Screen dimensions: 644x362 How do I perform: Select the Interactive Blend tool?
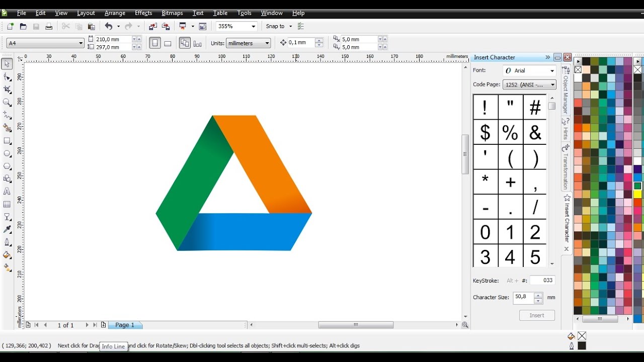coord(7,217)
